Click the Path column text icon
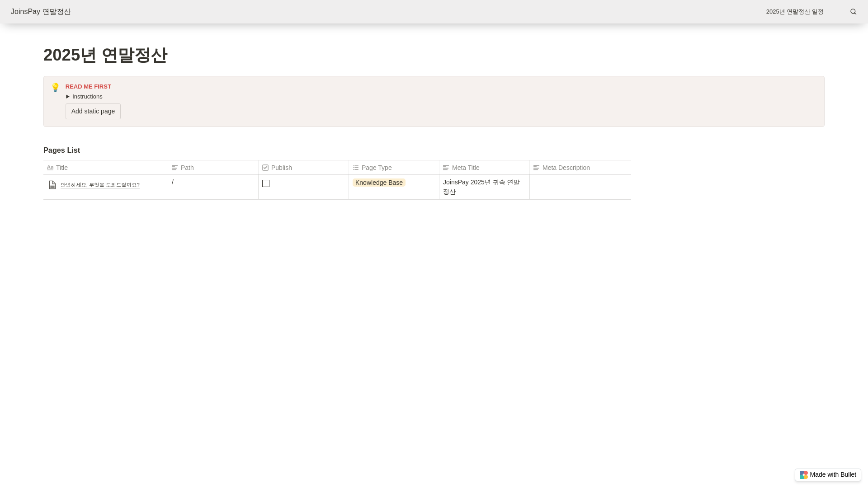Viewport: 868px width, 488px height. point(175,168)
